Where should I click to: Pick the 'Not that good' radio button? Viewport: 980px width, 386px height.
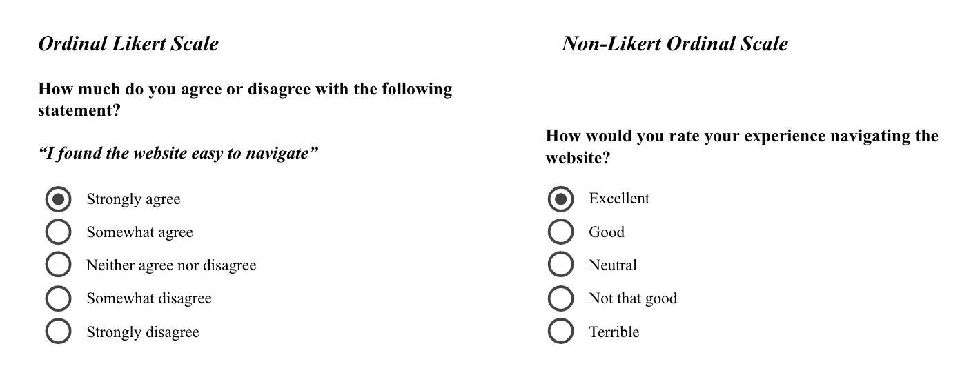tap(560, 298)
